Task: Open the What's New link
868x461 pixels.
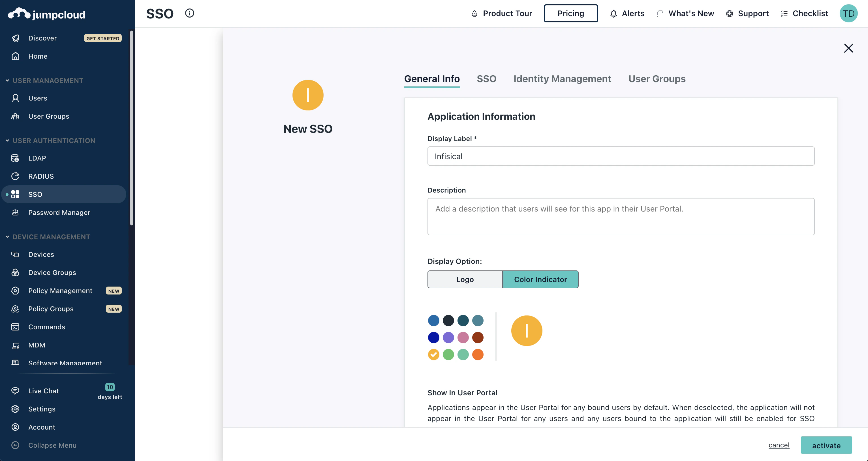Action: [x=685, y=14]
